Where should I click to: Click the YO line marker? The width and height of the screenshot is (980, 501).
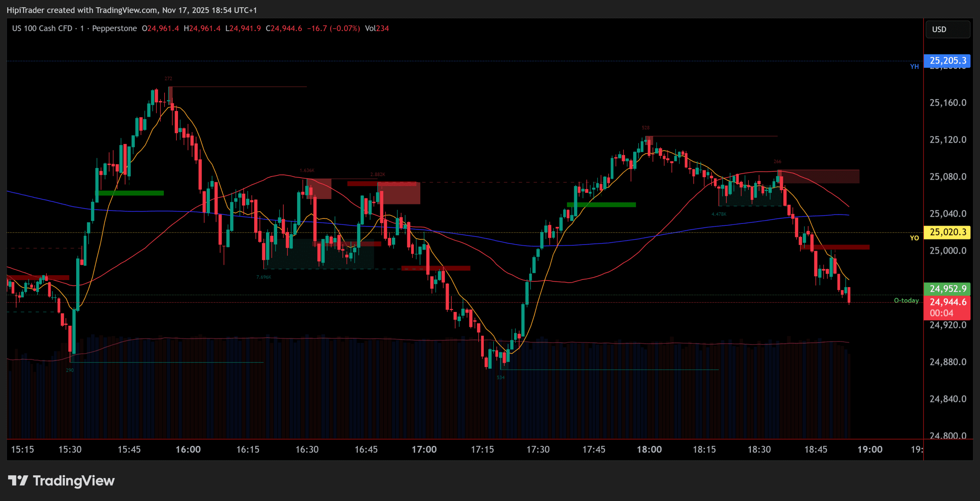[x=914, y=238]
